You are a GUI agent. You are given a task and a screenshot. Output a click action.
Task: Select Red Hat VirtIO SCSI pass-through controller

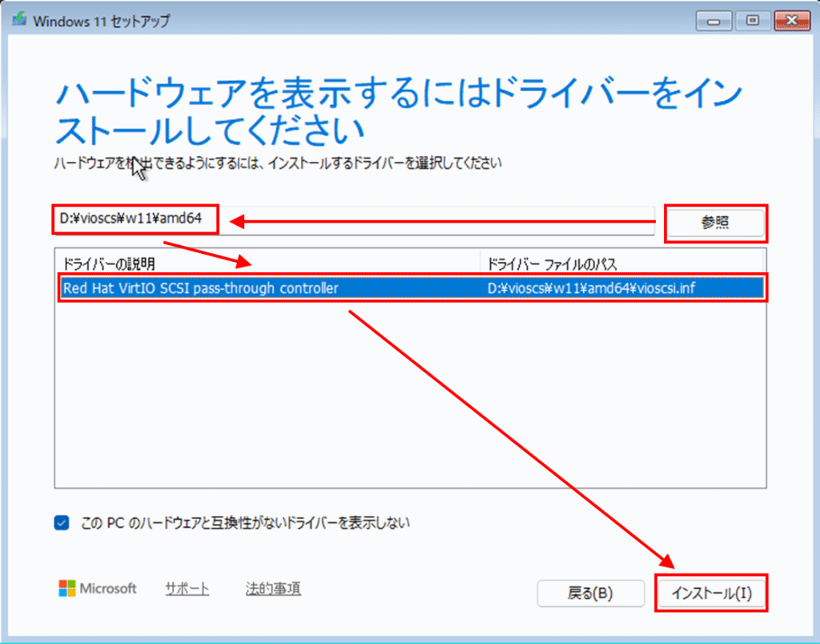coord(201,288)
